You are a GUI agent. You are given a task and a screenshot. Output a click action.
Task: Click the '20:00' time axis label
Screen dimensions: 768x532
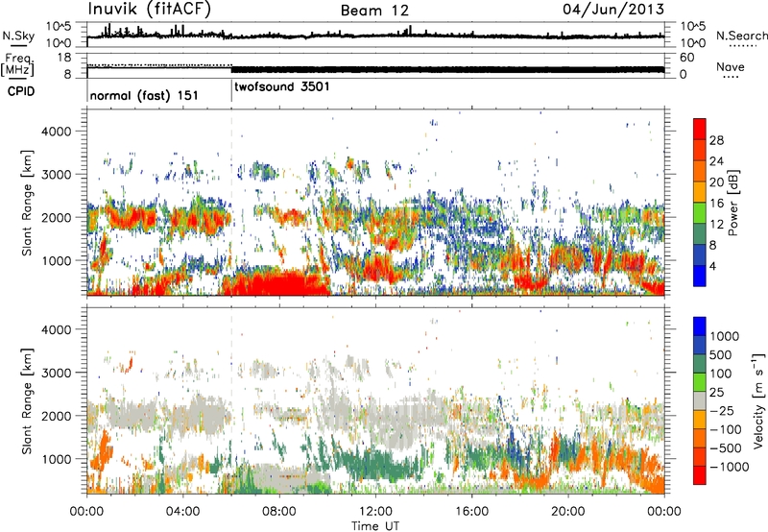(x=567, y=512)
